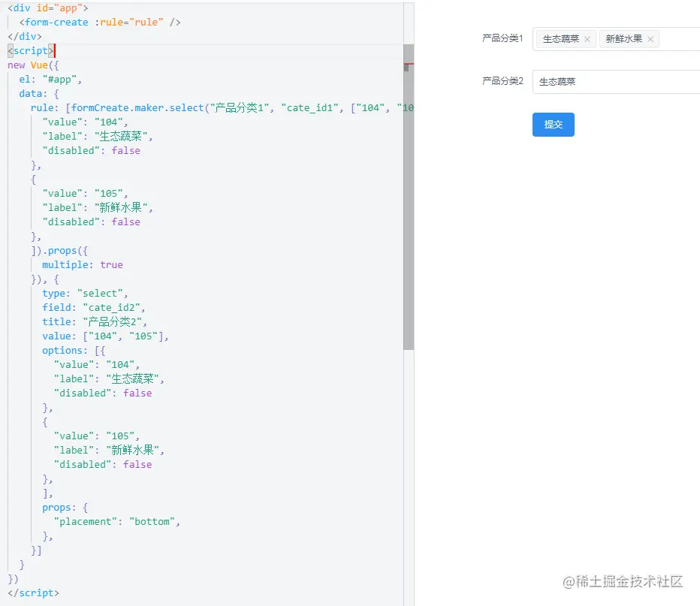
Task: Click the '<form-create :rule="rule" />' line
Action: click(x=100, y=23)
